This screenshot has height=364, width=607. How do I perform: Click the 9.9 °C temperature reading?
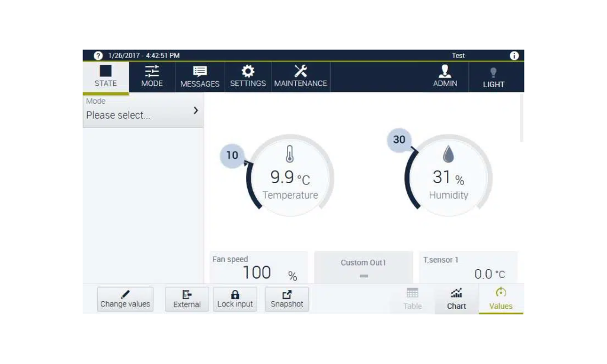[x=290, y=178]
